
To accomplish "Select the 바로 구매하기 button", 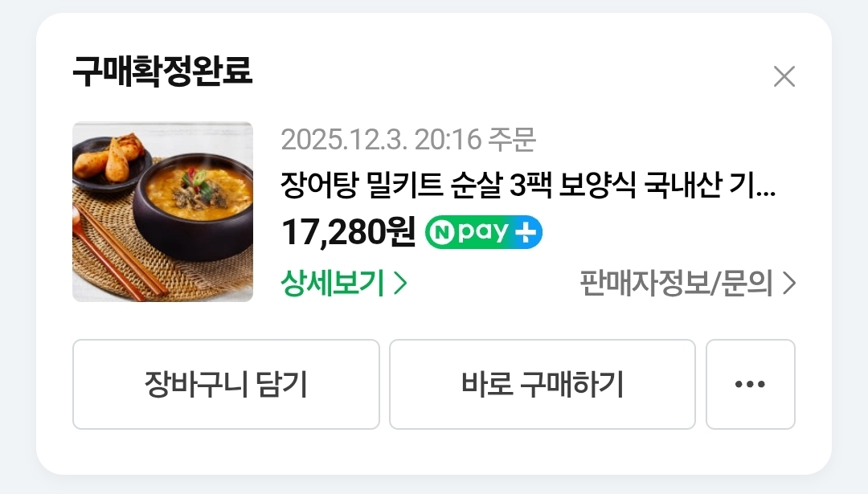I will point(542,384).
